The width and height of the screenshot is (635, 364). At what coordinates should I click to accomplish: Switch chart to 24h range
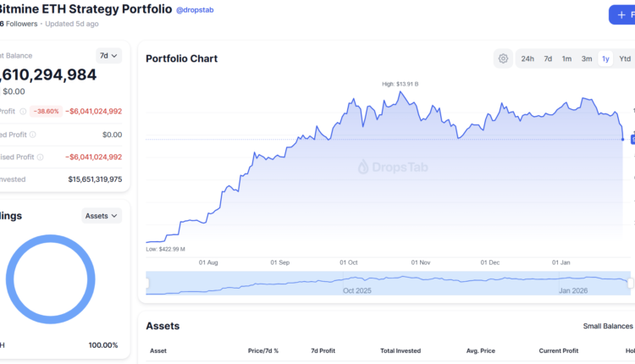pyautogui.click(x=527, y=58)
